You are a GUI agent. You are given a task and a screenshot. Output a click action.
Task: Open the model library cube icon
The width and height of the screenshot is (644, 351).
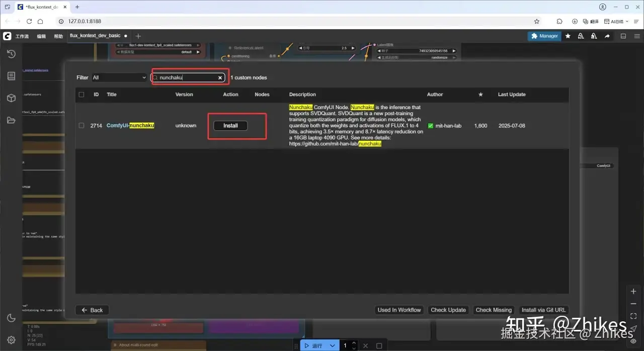point(11,98)
